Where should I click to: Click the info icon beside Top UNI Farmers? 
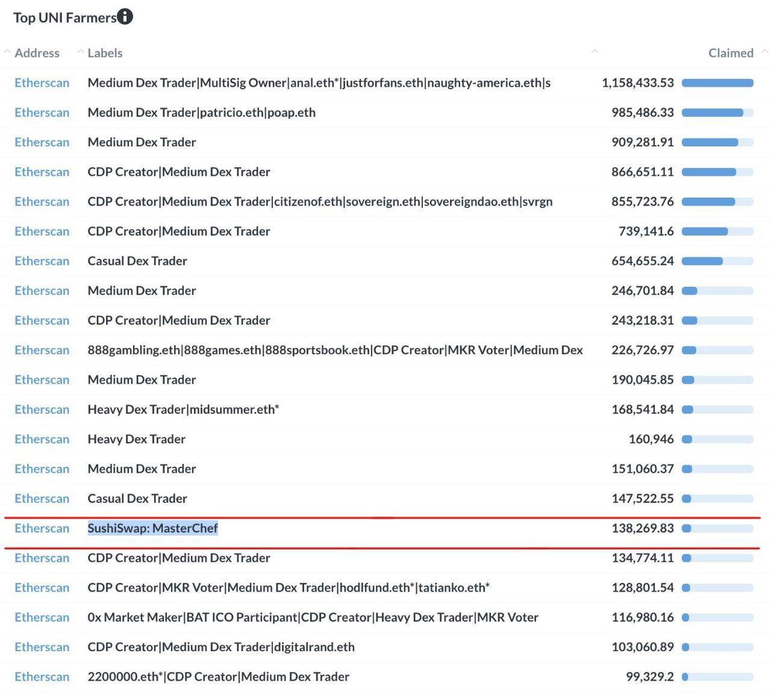[x=125, y=17]
